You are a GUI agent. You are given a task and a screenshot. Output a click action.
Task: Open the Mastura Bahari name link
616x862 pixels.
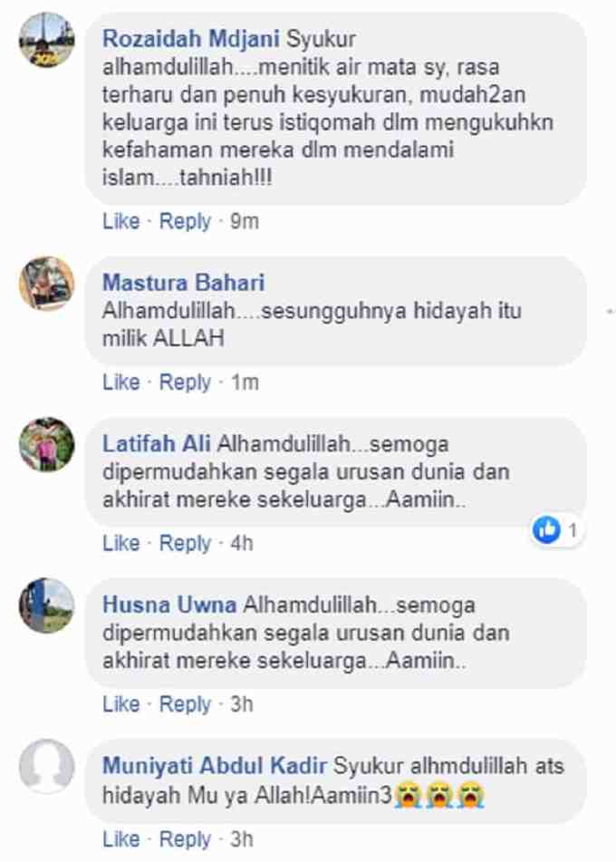tap(184, 283)
